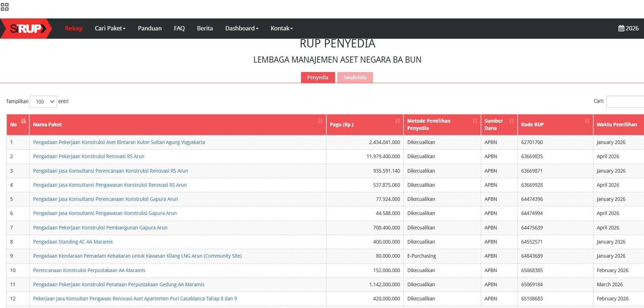Select Kode RUP 63669928
Screen dimensions: 644x308
[x=532, y=185]
